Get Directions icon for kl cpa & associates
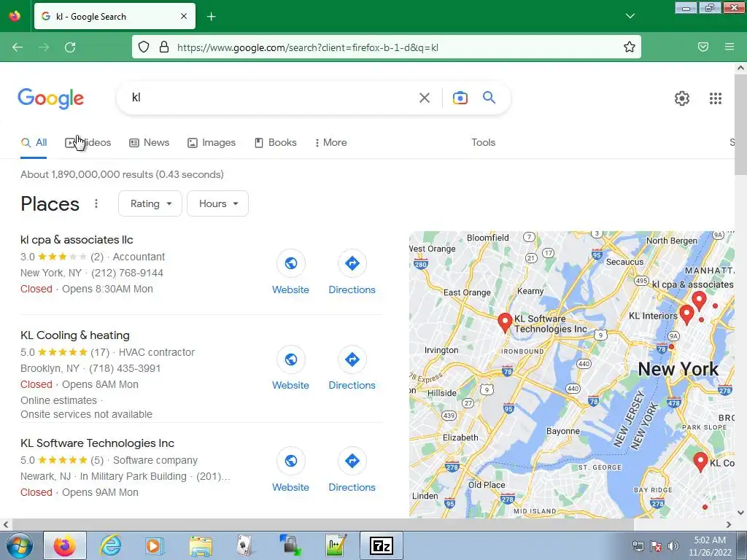This screenshot has height=560, width=747. (352, 263)
